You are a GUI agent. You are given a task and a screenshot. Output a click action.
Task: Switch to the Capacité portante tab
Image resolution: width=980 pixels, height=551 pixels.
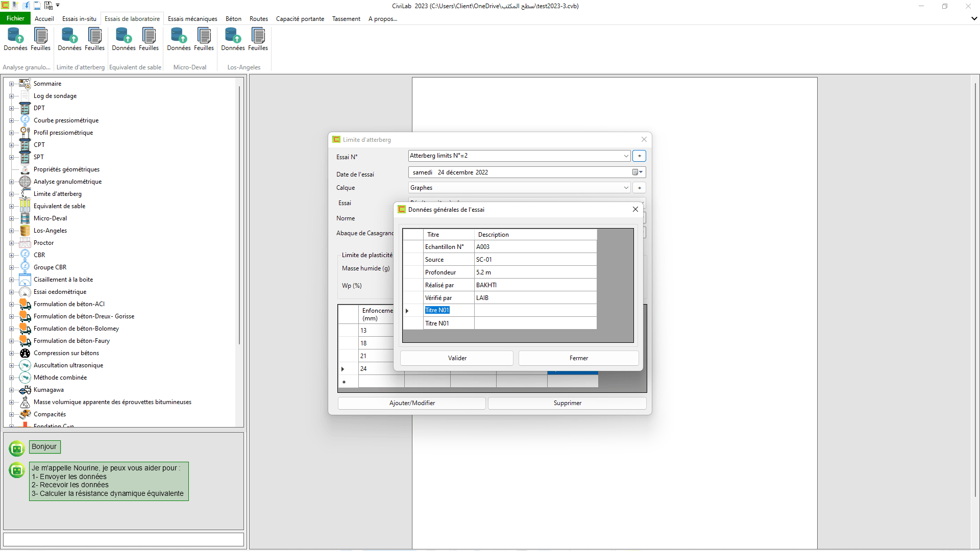coord(300,19)
